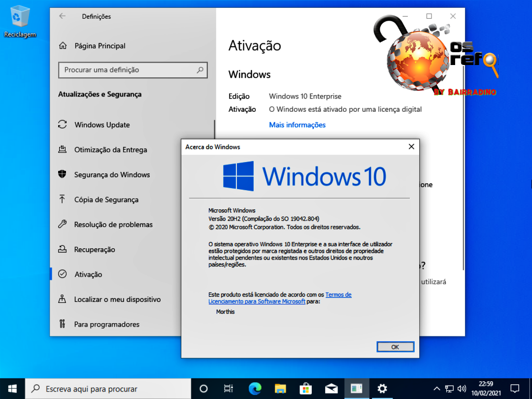Go to Página Principal
The width and height of the screenshot is (532, 399).
(100, 46)
